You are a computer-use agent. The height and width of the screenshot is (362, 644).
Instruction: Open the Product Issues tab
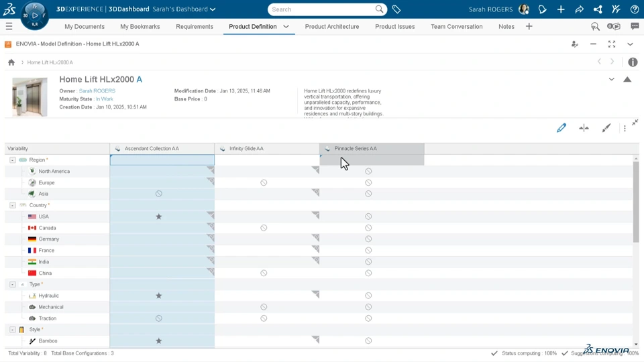[394, 26]
